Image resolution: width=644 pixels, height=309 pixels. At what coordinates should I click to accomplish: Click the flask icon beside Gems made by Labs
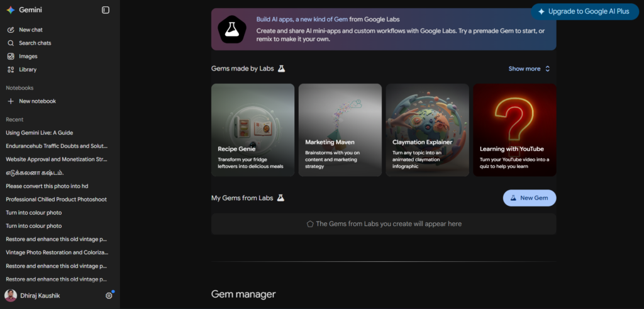click(x=281, y=69)
